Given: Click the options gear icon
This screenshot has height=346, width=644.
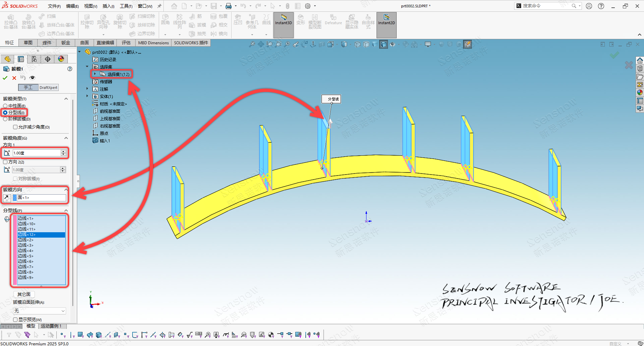Looking at the screenshot, I should pyautogui.click(x=307, y=6).
